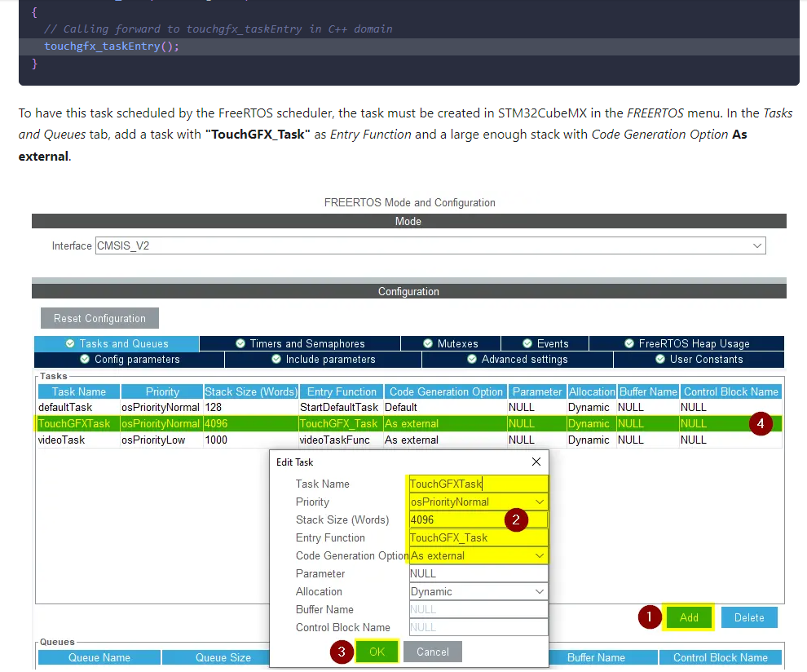This screenshot has height=672, width=807.
Task: Click the touchgfx_taskEntry(); code line
Action: [x=112, y=46]
